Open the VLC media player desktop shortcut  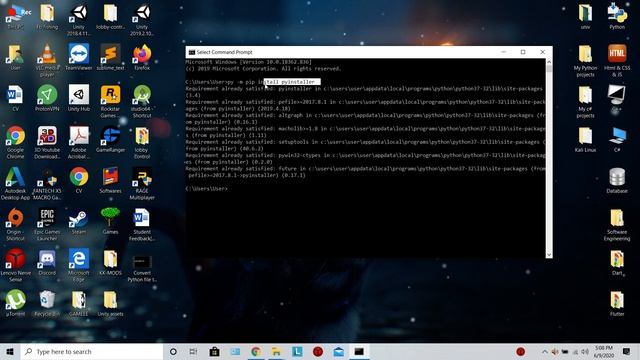pos(47,60)
